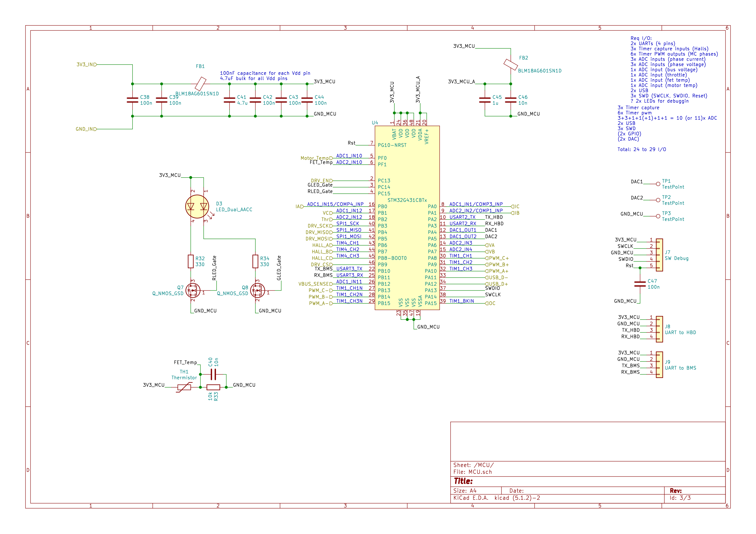Select the J7 SW Debug connector
Viewport: 756px width, 534px height.
point(659,255)
